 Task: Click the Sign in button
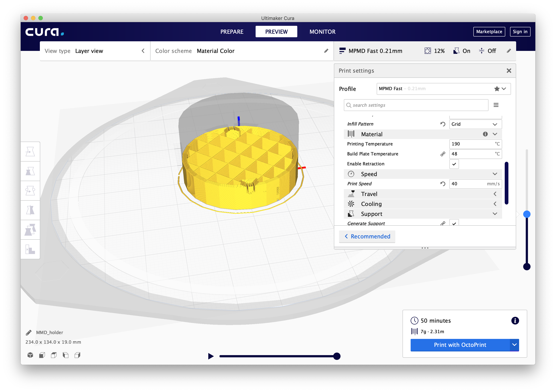520,32
